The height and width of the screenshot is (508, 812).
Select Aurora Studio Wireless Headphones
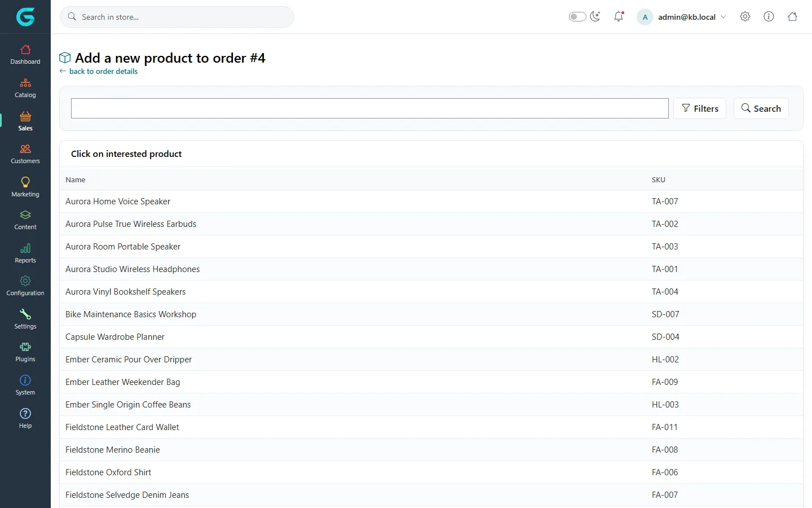[x=431, y=269]
